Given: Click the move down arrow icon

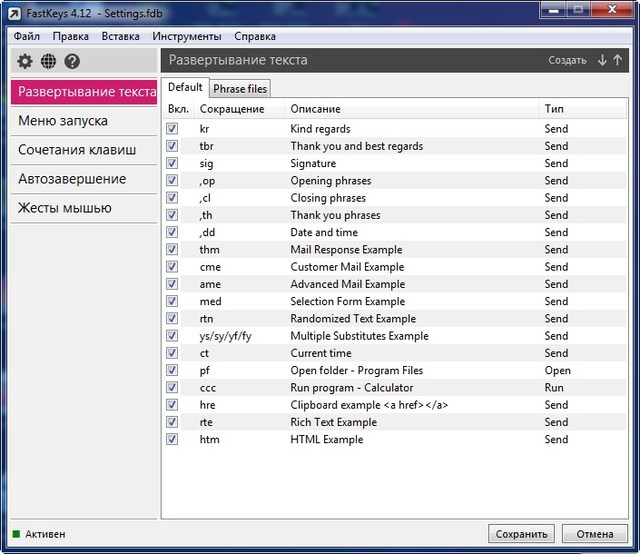Looking at the screenshot, I should 602,60.
